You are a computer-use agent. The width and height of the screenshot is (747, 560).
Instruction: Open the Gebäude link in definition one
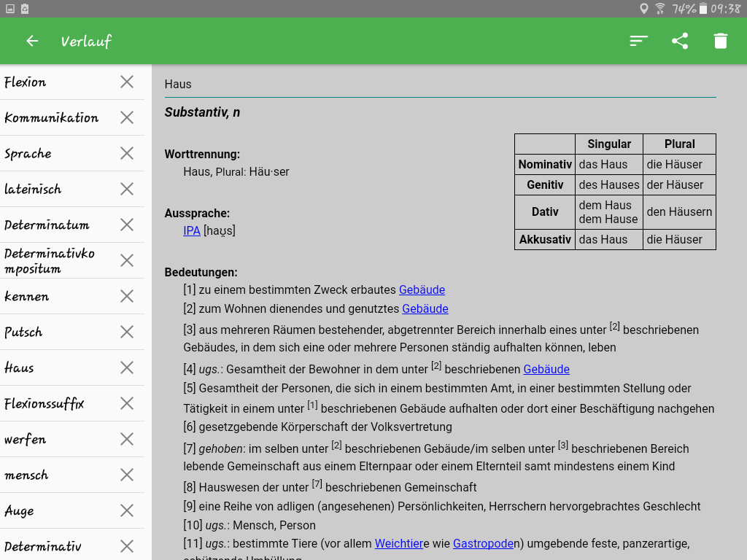click(422, 289)
